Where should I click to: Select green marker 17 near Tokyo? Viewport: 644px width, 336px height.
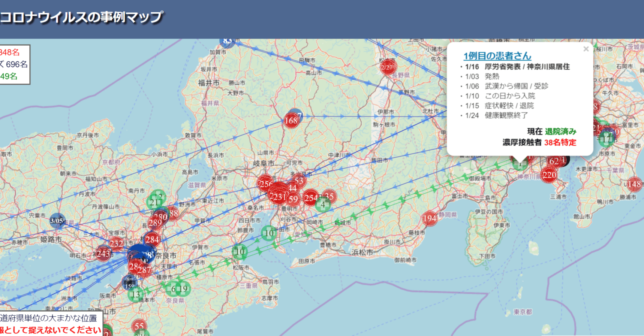click(x=607, y=139)
